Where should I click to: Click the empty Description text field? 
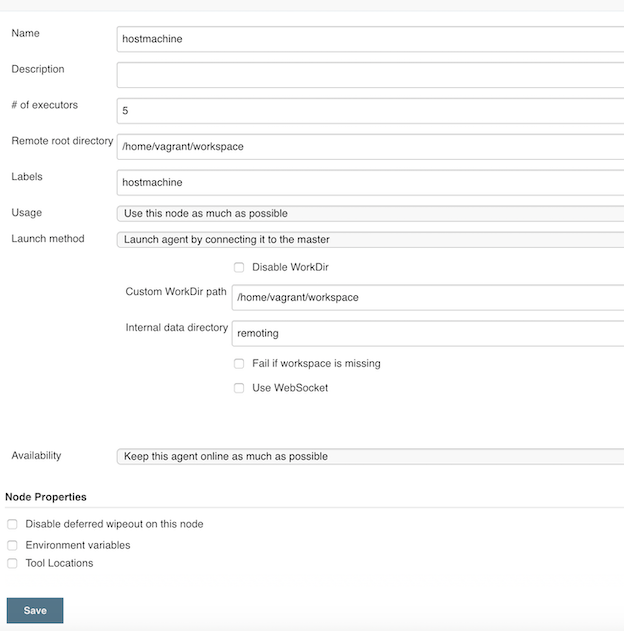[370, 75]
